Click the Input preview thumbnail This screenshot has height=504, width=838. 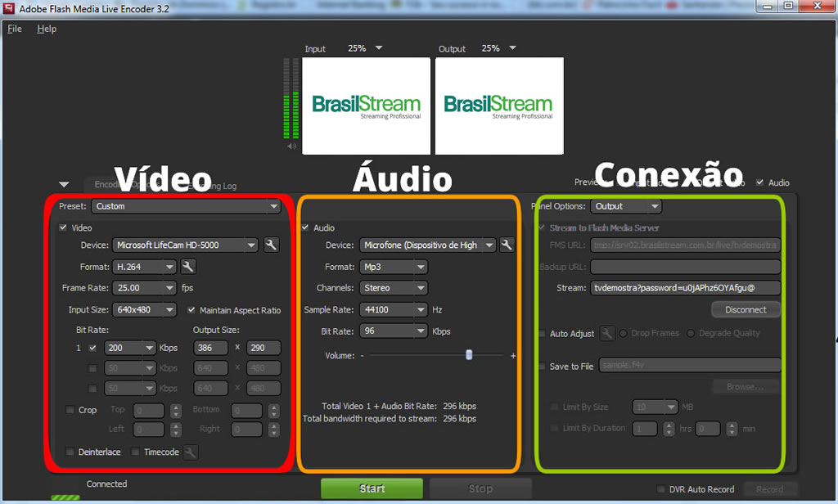coord(366,106)
